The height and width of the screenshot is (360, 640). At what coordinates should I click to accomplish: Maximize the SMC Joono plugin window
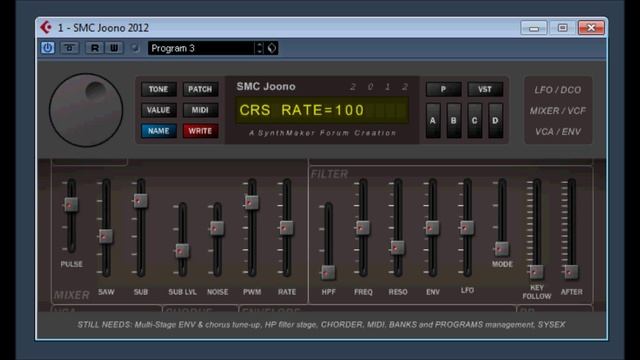coord(562,28)
